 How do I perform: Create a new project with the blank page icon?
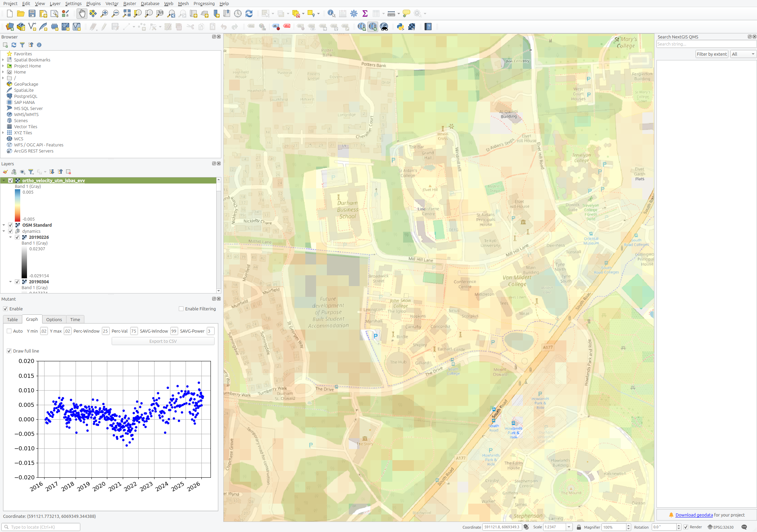[x=10, y=13]
